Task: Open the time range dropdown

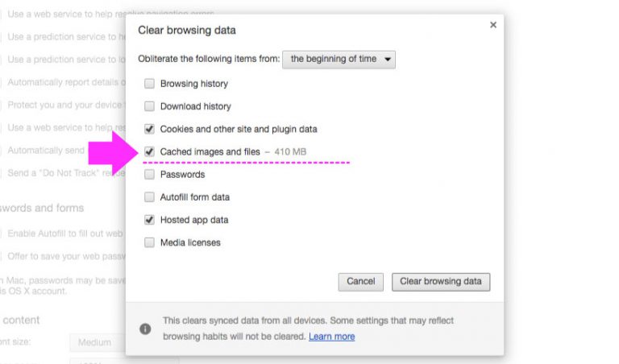Action: tap(339, 59)
